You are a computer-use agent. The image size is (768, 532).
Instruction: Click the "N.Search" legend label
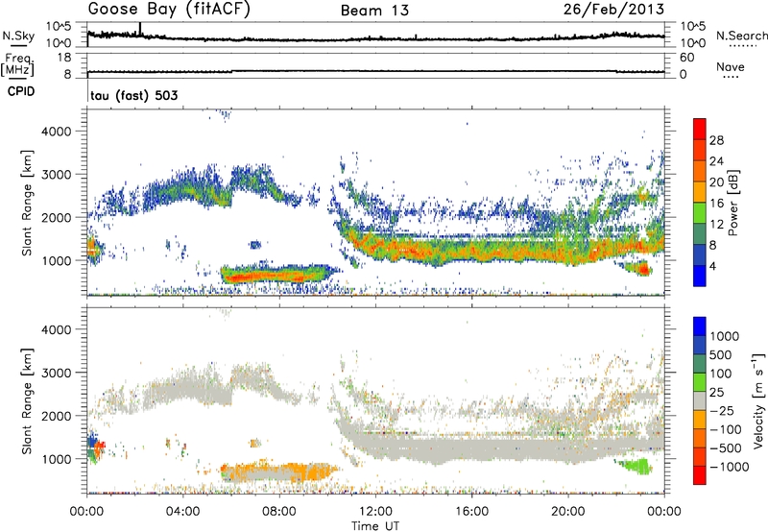coord(741,36)
